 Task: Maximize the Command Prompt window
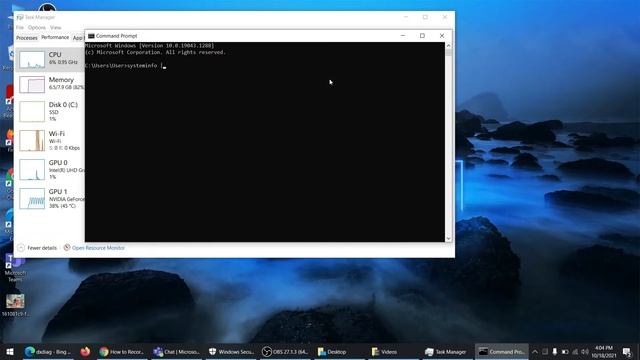click(x=422, y=36)
